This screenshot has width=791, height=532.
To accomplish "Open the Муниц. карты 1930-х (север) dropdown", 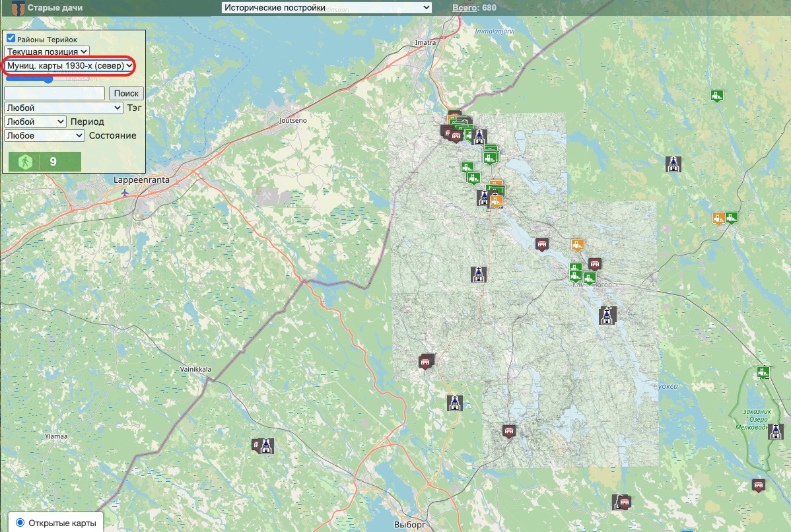I will (x=69, y=66).
